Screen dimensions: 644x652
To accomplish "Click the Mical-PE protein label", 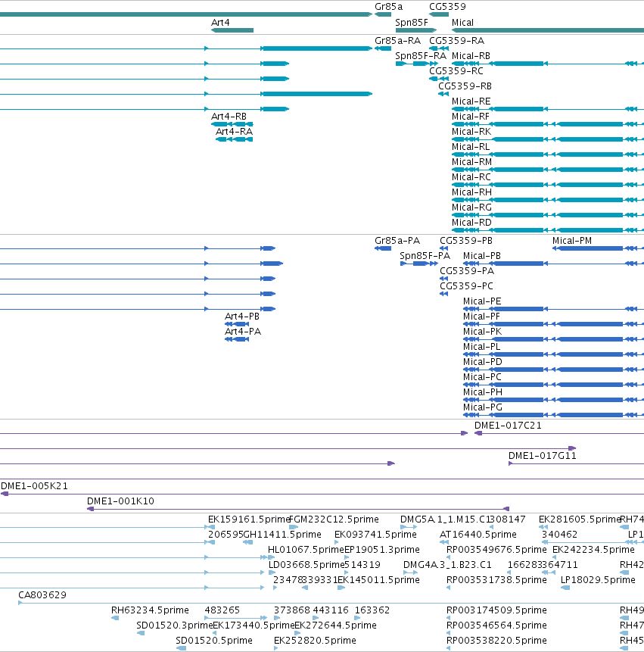I will click(482, 301).
